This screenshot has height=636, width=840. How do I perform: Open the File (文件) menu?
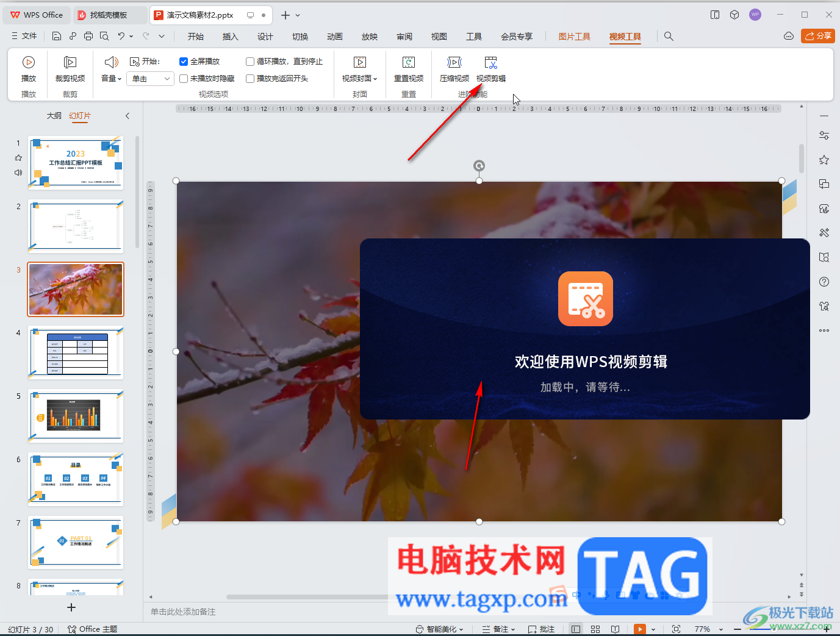pyautogui.click(x=24, y=36)
